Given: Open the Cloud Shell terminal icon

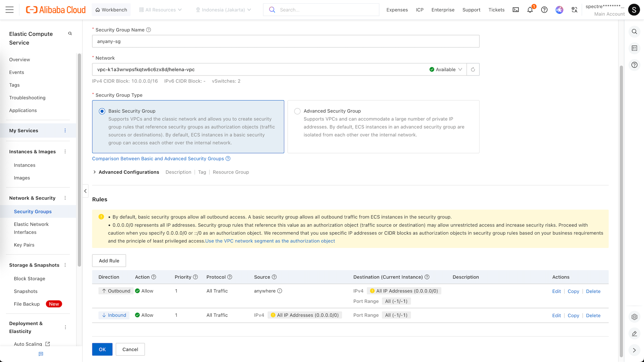Looking at the screenshot, I should [516, 10].
